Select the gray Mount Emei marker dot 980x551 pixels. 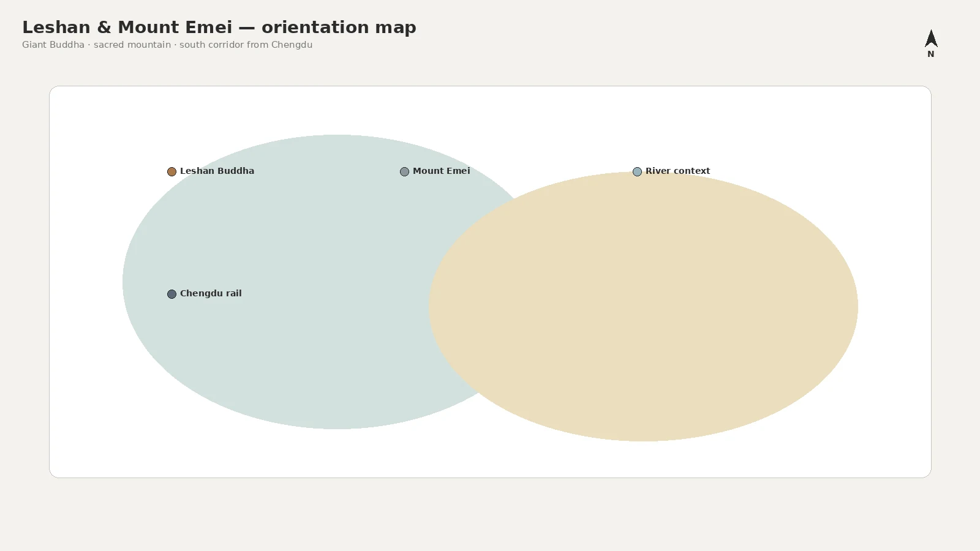click(x=404, y=171)
